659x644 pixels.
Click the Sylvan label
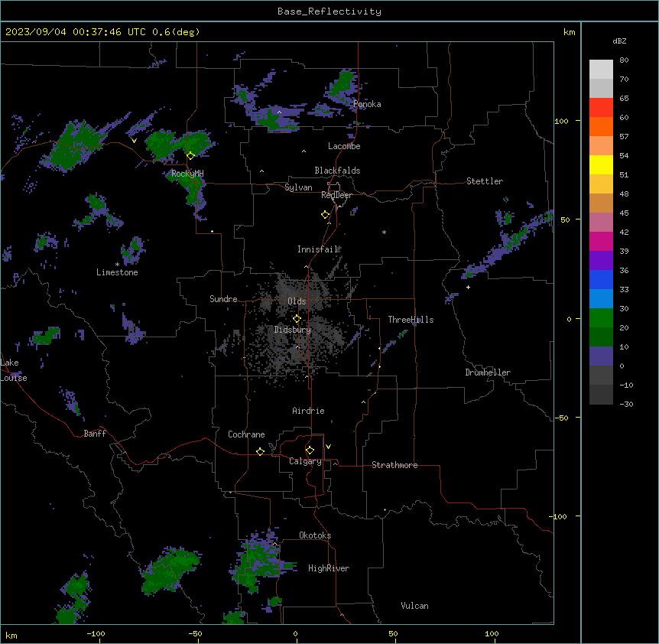[298, 187]
